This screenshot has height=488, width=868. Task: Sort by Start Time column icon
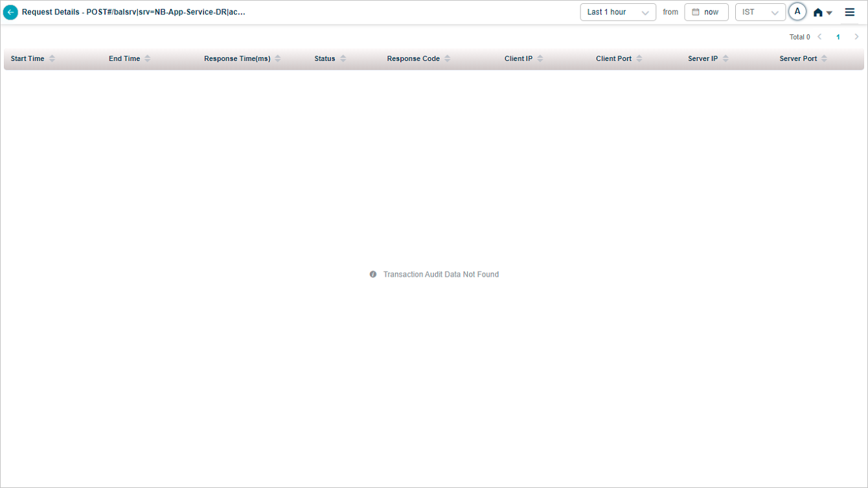52,59
